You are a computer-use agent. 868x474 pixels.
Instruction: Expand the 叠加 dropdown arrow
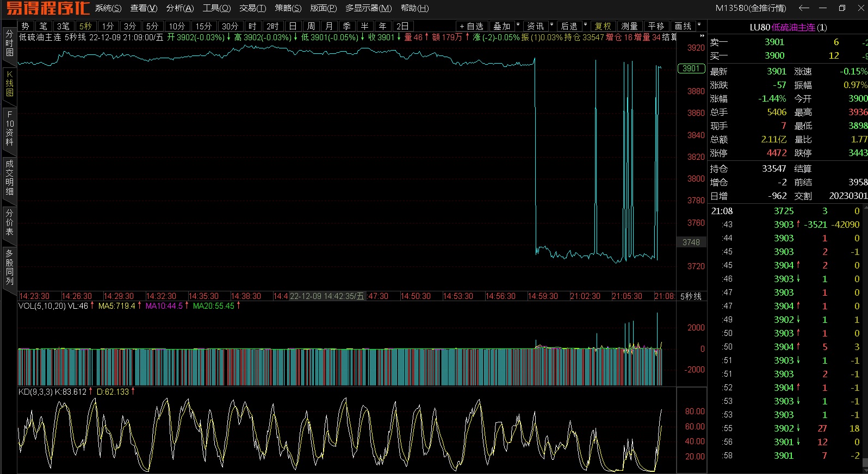pos(518,26)
